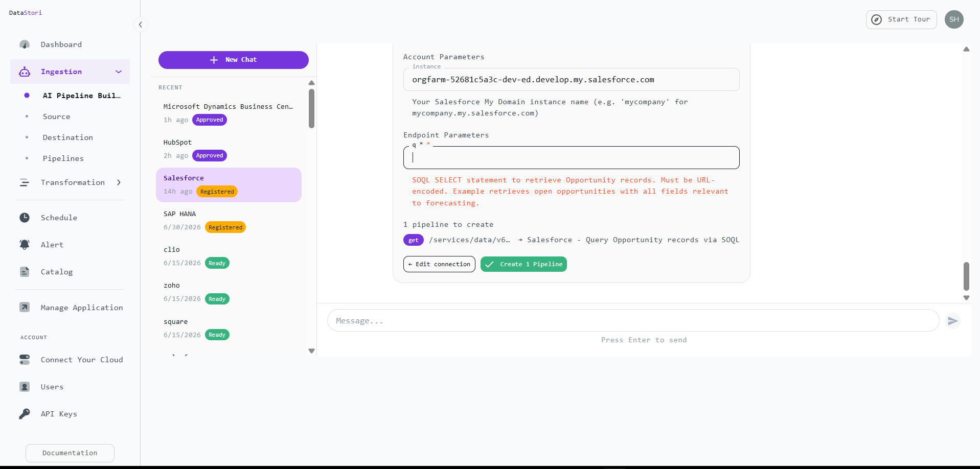Click the chat panel scroll down arrow
The height and width of the screenshot is (469, 980).
tap(966, 298)
